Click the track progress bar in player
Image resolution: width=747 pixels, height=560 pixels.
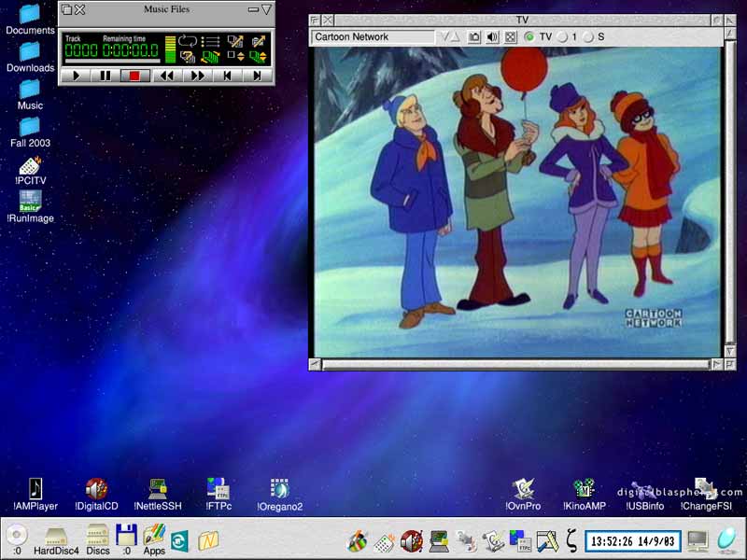pyautogui.click(x=112, y=61)
